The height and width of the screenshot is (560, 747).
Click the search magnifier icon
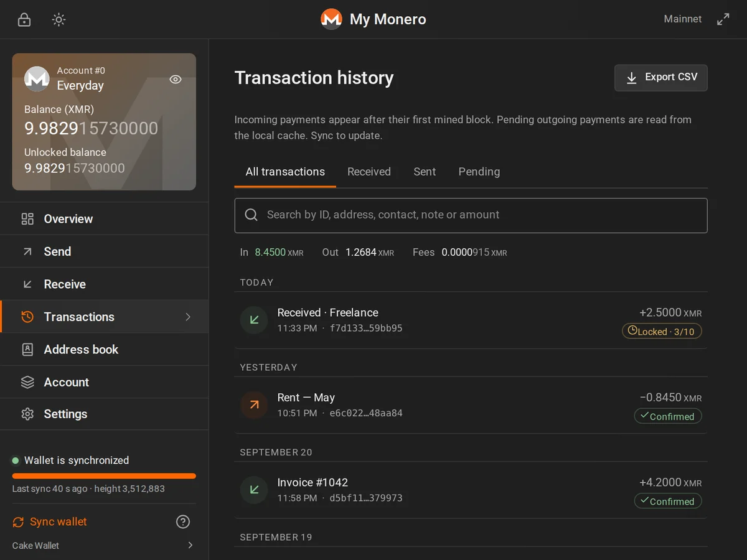pos(251,215)
